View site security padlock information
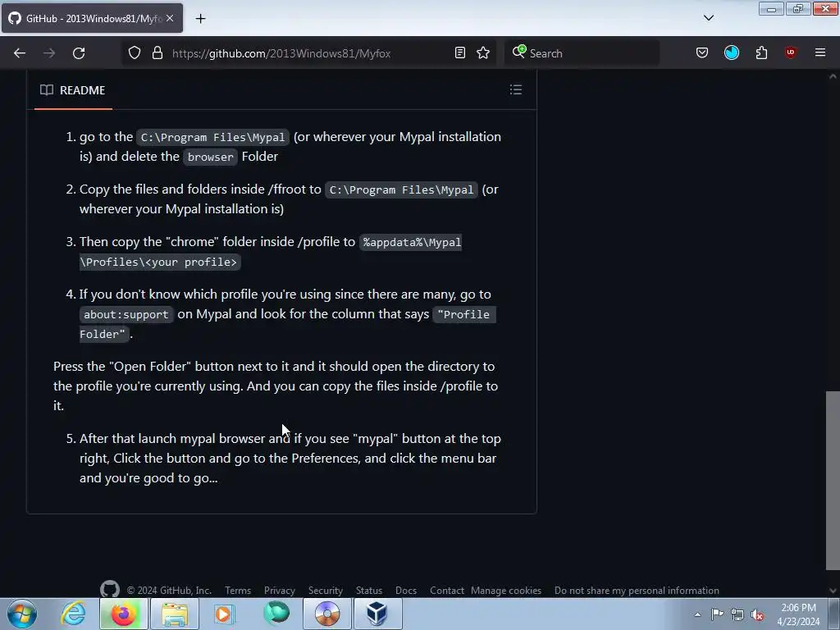 157,53
